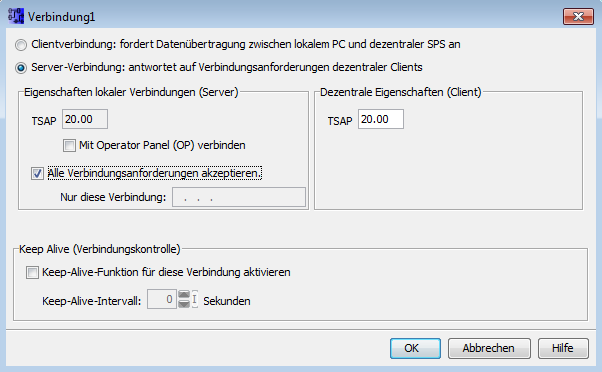Decrease Keep-Alive-Intervall with the down arrow
The image size is (602, 372).
point(184,304)
